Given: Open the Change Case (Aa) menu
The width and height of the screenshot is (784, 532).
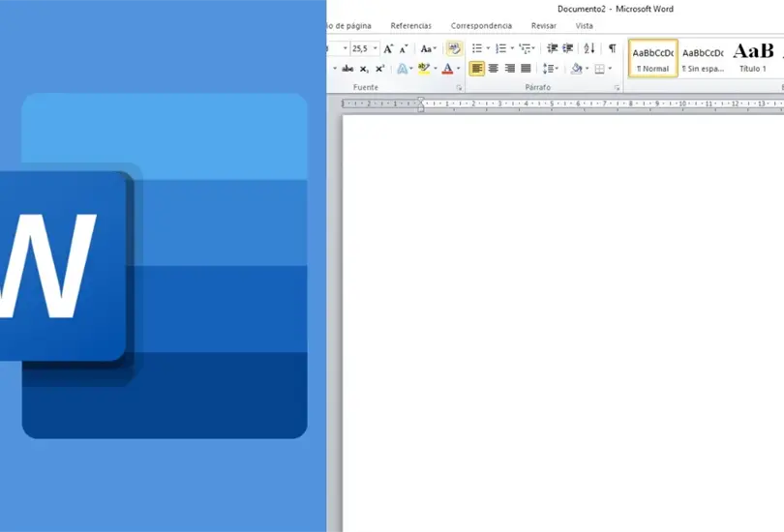Looking at the screenshot, I should pos(429,48).
